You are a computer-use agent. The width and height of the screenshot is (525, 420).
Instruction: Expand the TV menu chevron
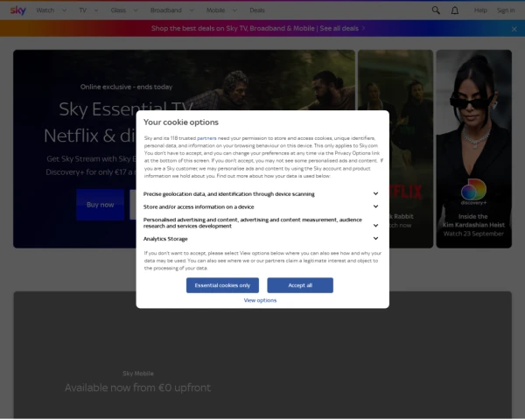pos(96,10)
